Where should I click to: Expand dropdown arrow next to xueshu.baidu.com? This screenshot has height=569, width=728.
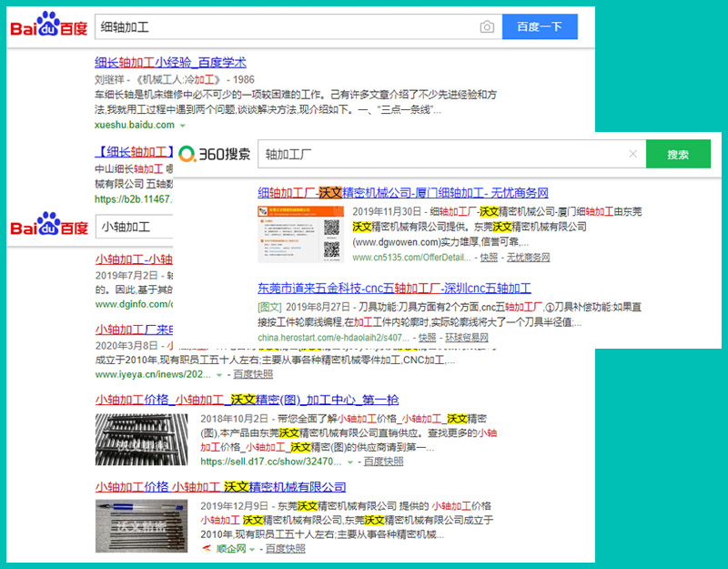click(183, 126)
